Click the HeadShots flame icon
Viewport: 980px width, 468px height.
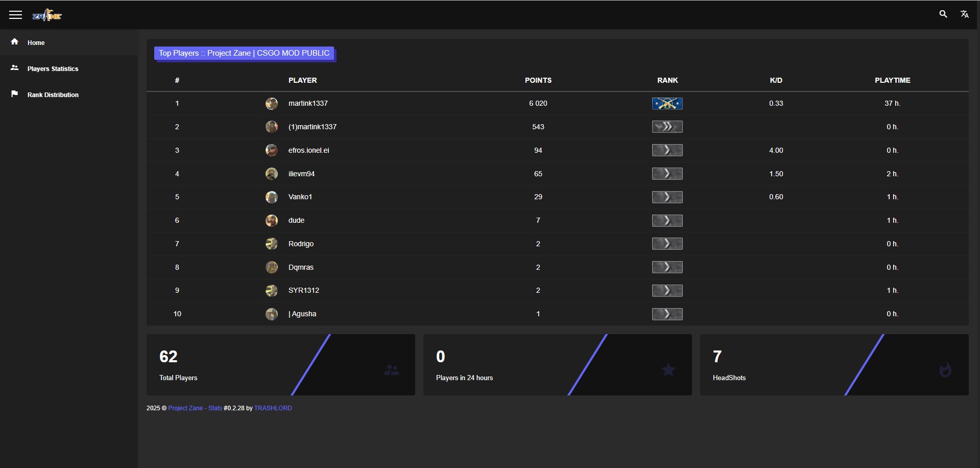(945, 370)
